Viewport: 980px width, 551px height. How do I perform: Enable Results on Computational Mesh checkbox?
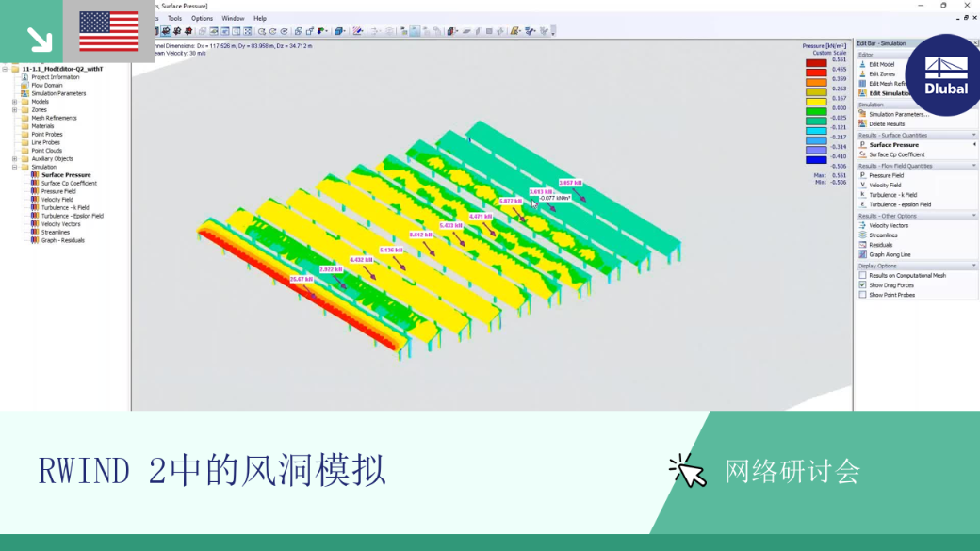point(862,275)
